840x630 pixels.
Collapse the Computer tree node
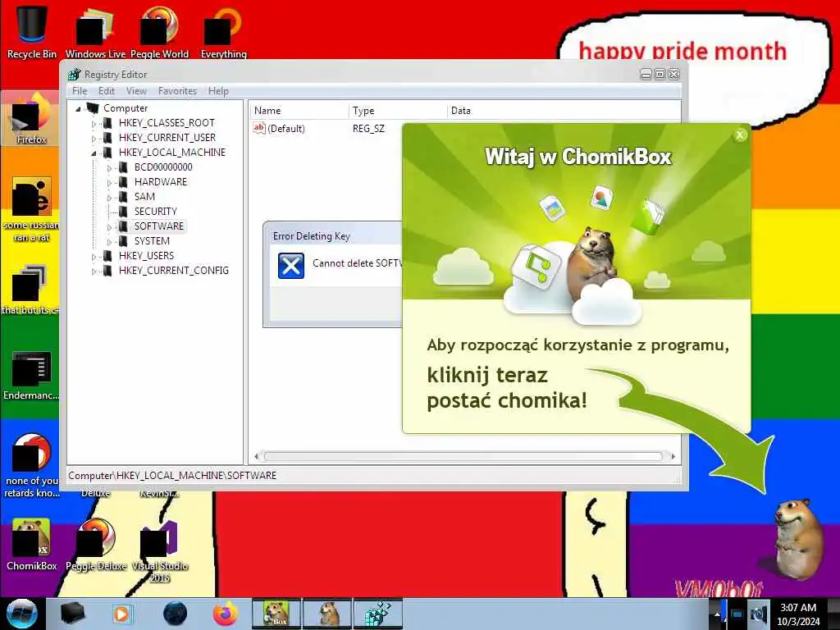(78, 109)
